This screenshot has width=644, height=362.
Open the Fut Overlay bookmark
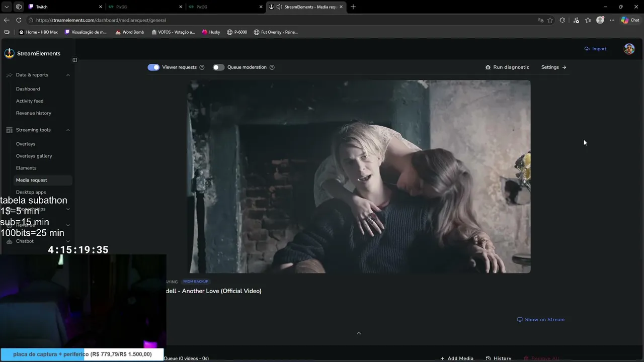(276, 32)
